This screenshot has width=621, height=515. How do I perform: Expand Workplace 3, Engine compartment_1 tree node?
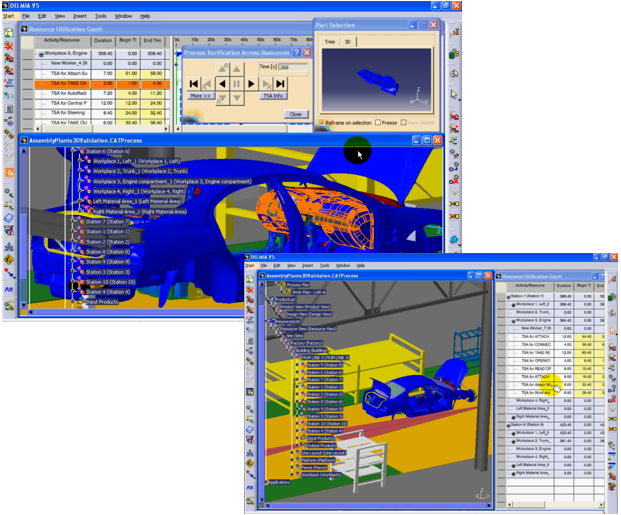click(x=80, y=181)
